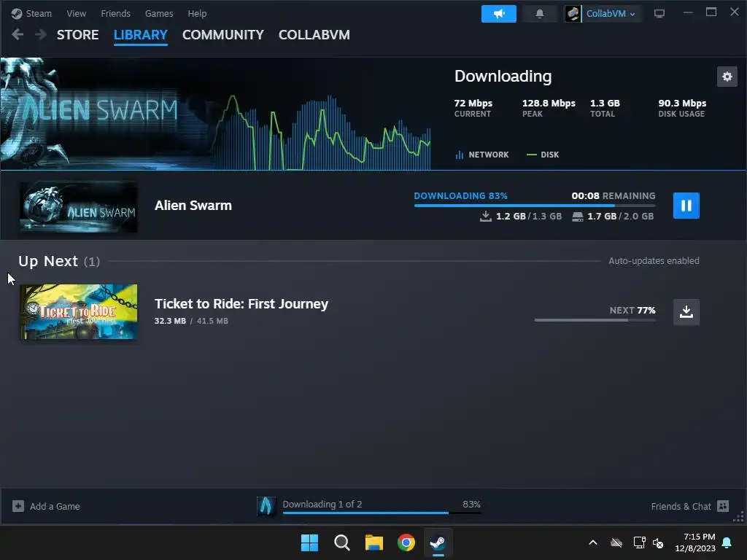Go back with the left arrow
Viewport: 747px width, 560px height.
tap(18, 35)
